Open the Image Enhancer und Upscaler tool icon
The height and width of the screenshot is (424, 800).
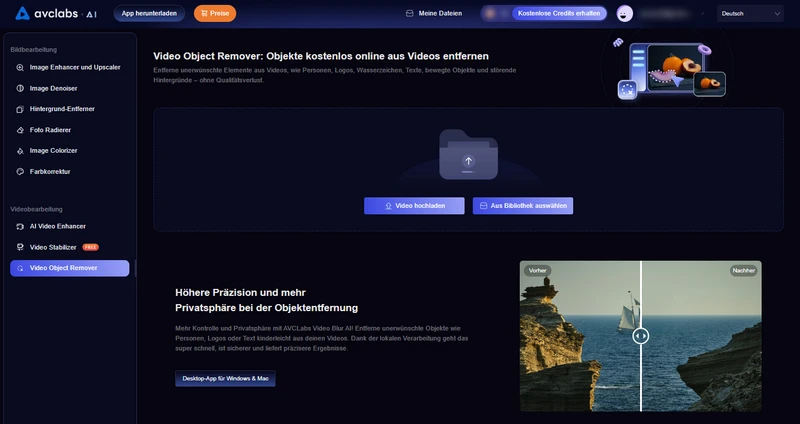tap(20, 67)
